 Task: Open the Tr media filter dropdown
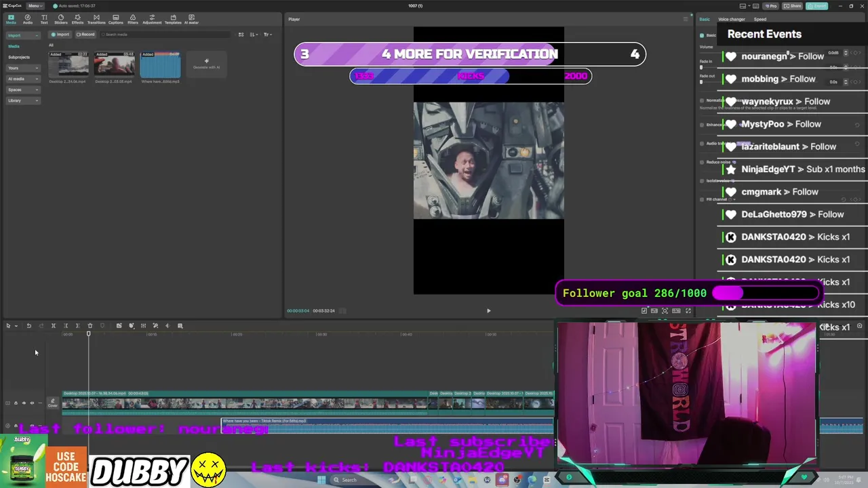268,35
